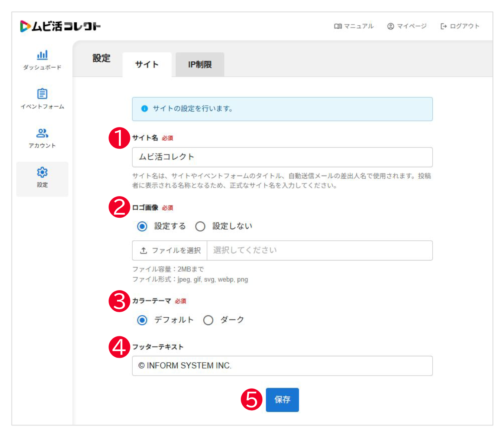Click the 設定 gear icon in sidebar
The width and height of the screenshot is (504, 428).
[x=42, y=172]
